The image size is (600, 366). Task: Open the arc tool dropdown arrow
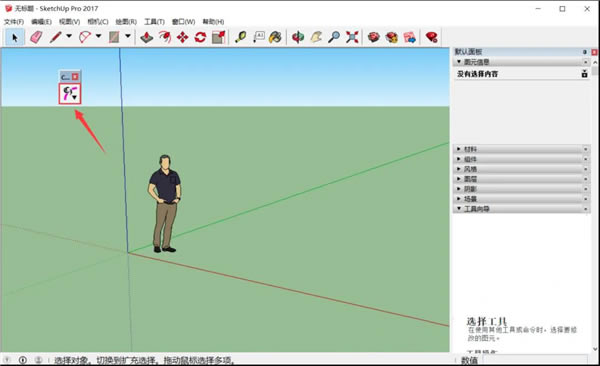[98, 36]
